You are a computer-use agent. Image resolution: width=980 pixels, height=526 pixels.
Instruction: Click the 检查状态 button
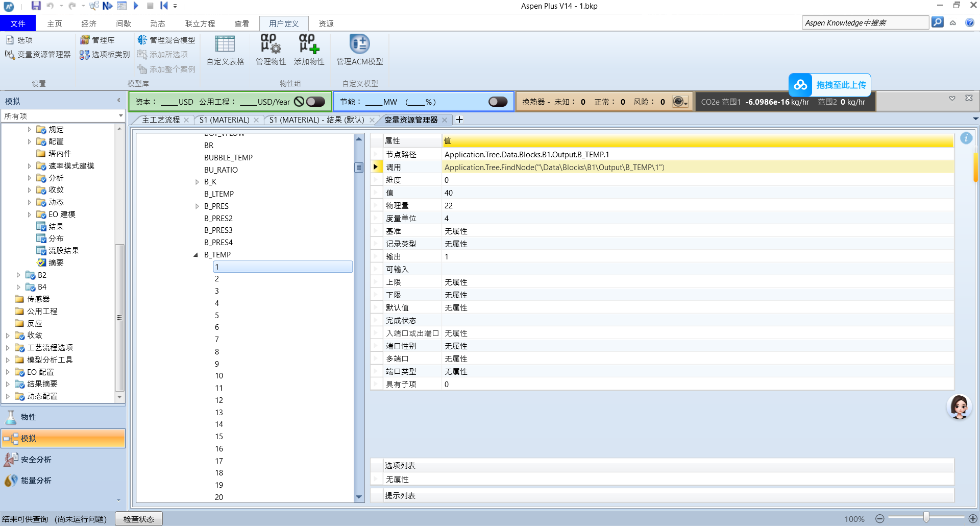[x=138, y=519]
